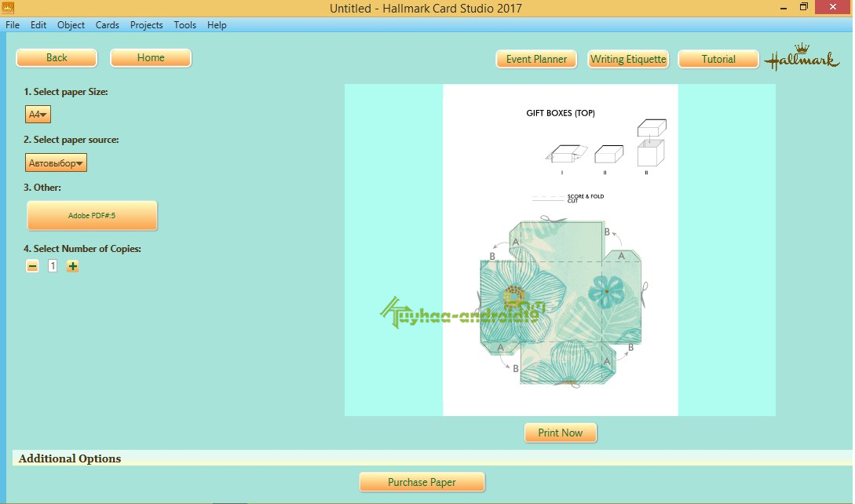Click the Hallmark Card Studio app icon in title bar
The height and width of the screenshot is (504, 855).
pyautogui.click(x=8, y=8)
